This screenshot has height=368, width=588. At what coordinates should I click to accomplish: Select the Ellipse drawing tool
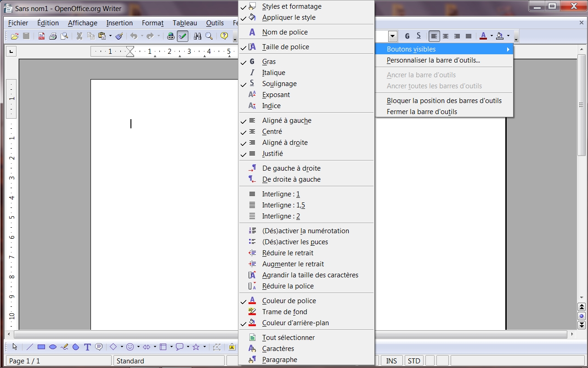[53, 347]
